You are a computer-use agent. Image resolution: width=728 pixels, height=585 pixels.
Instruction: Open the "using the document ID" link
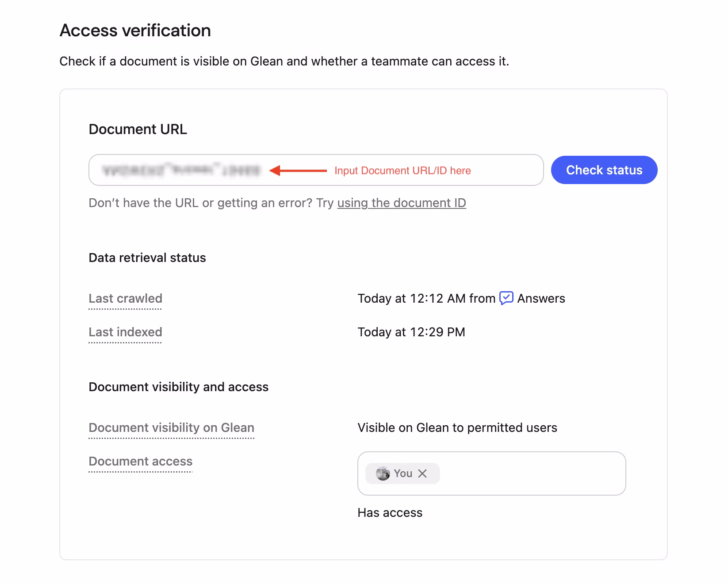402,203
